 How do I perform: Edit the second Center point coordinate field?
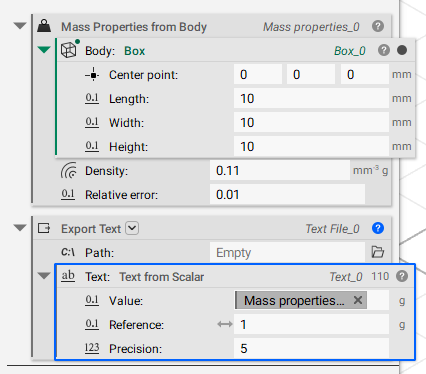tap(311, 74)
